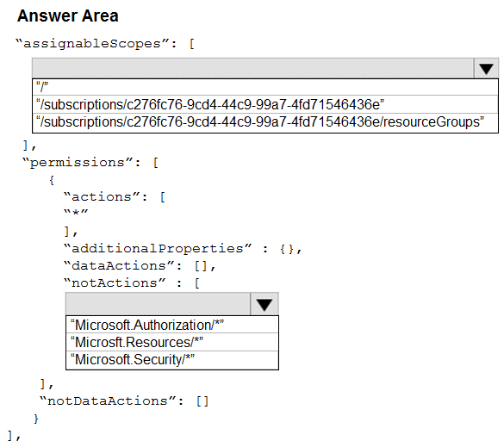Expand the notActions dropdown arrow
The image size is (504, 447).
(264, 304)
